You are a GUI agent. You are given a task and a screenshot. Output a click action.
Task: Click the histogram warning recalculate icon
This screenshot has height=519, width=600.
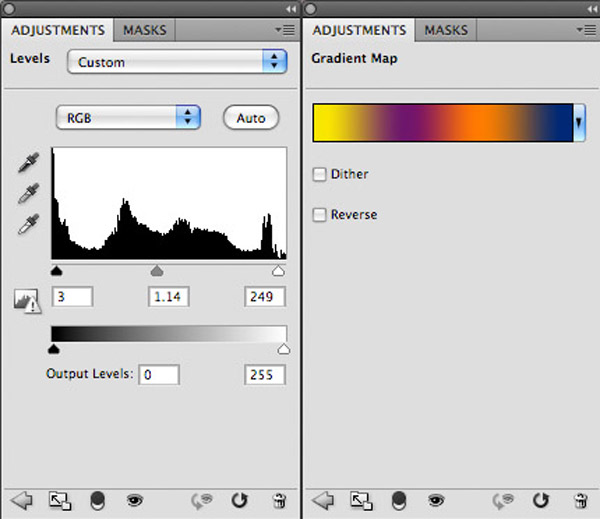point(27,301)
